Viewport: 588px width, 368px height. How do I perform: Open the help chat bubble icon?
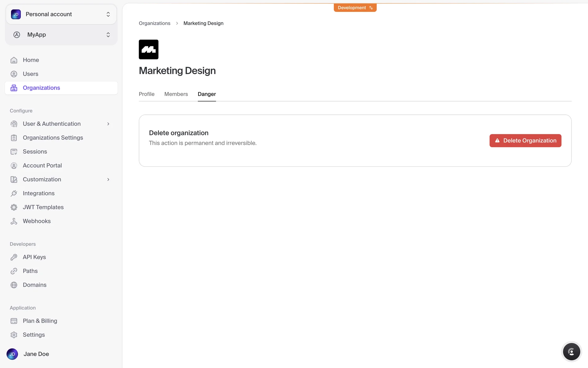[571, 352]
